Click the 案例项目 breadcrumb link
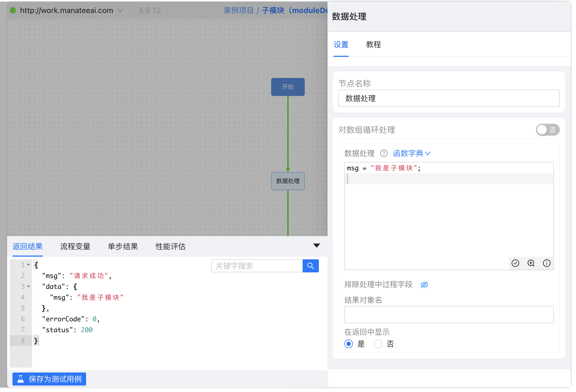 coord(239,11)
